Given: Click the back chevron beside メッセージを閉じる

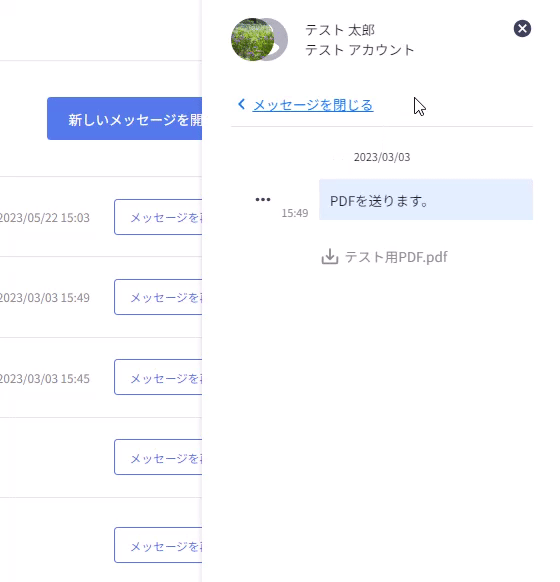Looking at the screenshot, I should (242, 104).
